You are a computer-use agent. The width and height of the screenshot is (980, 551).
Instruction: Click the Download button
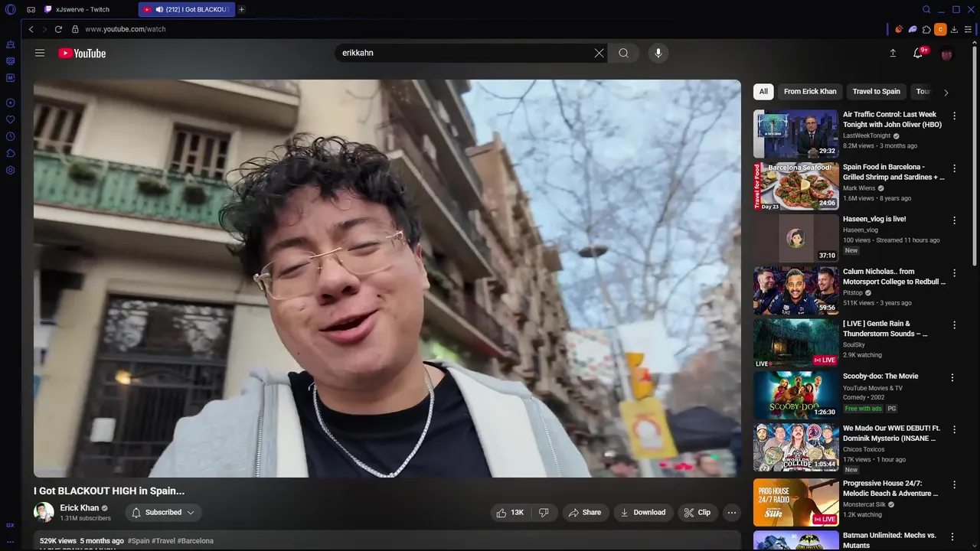click(642, 512)
